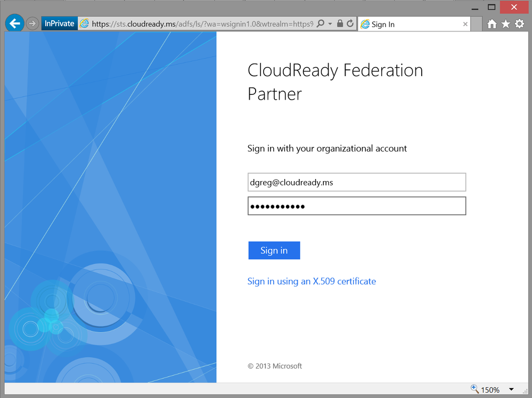The height and width of the screenshot is (398, 532).
Task: Expand the address bar autocomplete dropdown arrow
Action: coord(330,24)
